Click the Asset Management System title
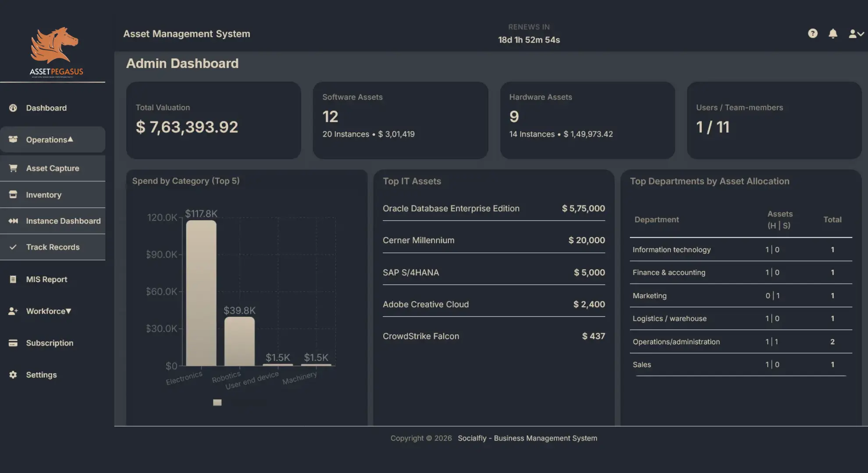 coord(187,34)
